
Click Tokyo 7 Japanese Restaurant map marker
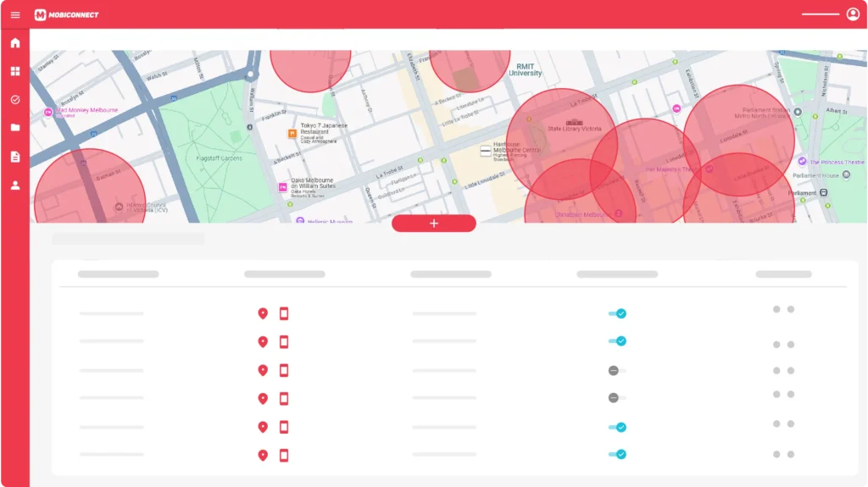click(x=292, y=133)
